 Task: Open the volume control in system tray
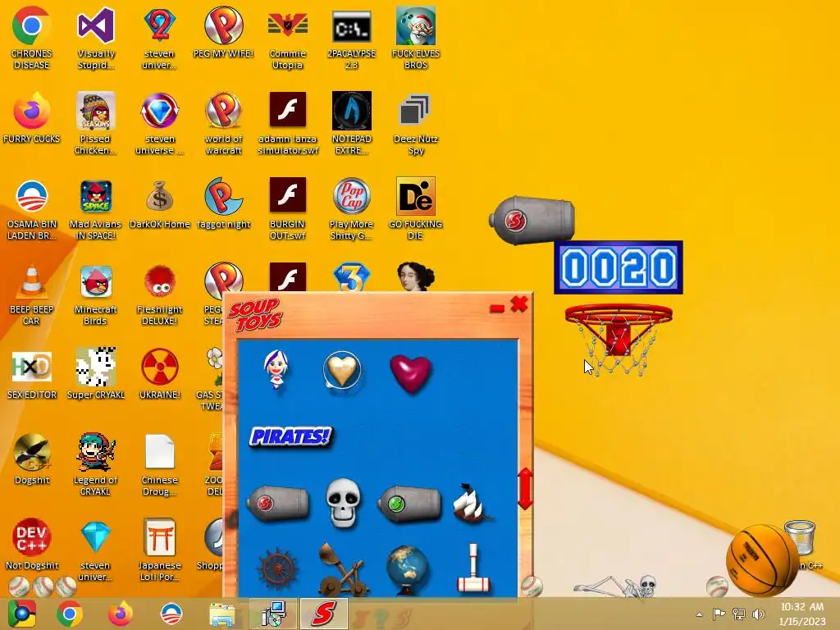coord(759,614)
